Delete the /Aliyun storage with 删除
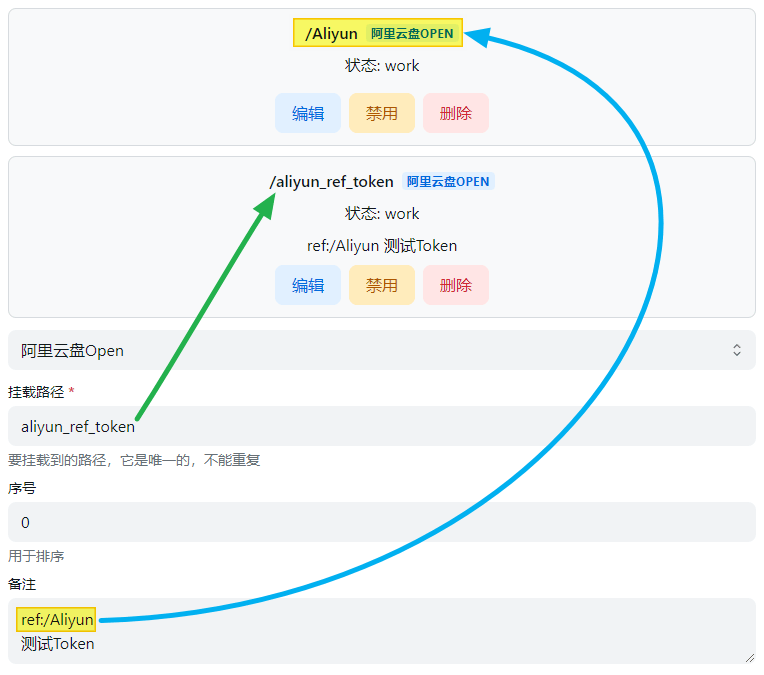The image size is (764, 675). point(455,113)
